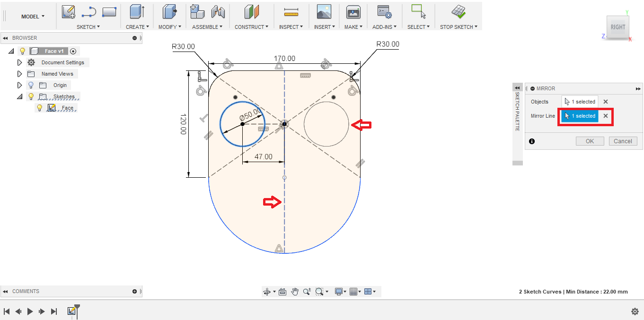Click the New Component icon
Viewport: 644px width, 320px height.
tap(197, 11)
